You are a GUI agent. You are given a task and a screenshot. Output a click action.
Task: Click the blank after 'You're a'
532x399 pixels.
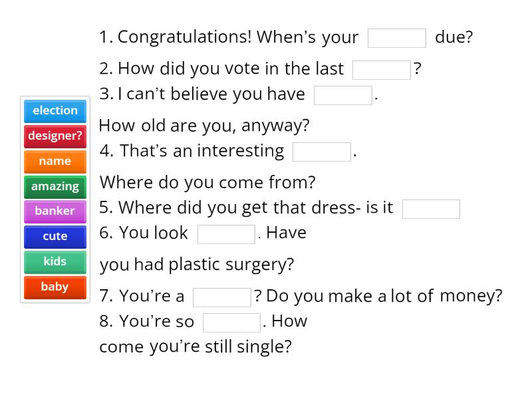point(221,296)
